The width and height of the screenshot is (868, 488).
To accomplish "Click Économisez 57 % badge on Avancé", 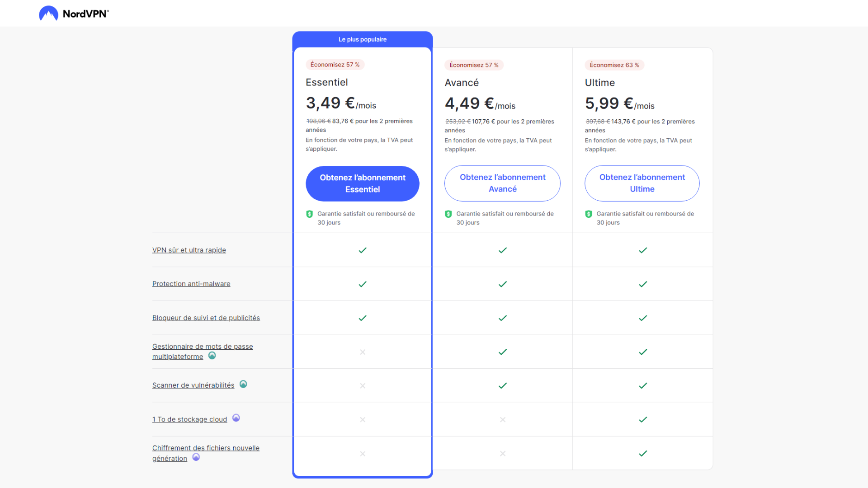I will point(474,65).
